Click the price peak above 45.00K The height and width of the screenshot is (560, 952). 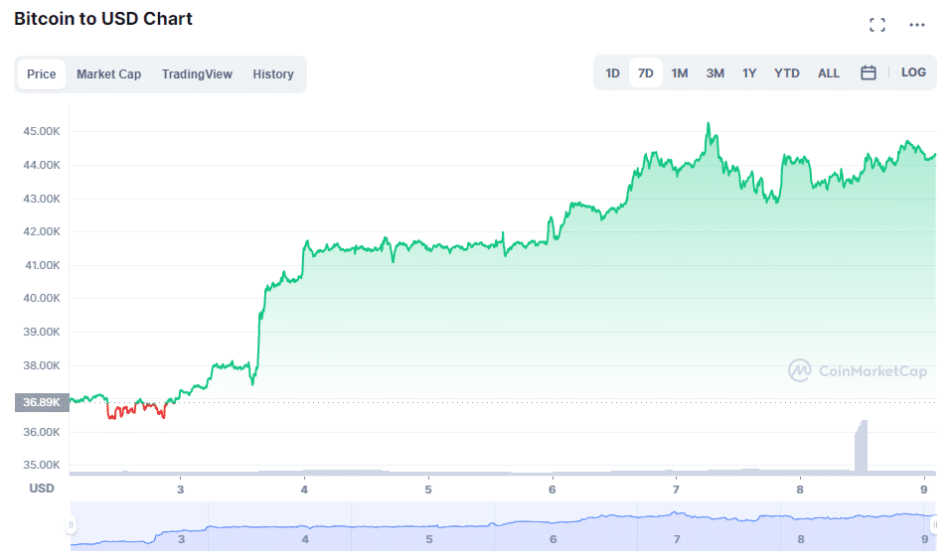(x=708, y=124)
